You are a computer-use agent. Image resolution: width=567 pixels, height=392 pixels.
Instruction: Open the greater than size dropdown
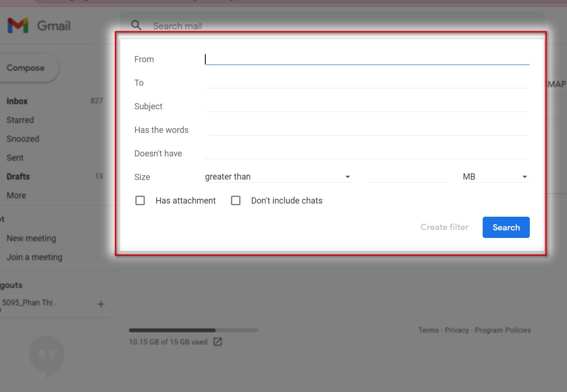click(278, 177)
